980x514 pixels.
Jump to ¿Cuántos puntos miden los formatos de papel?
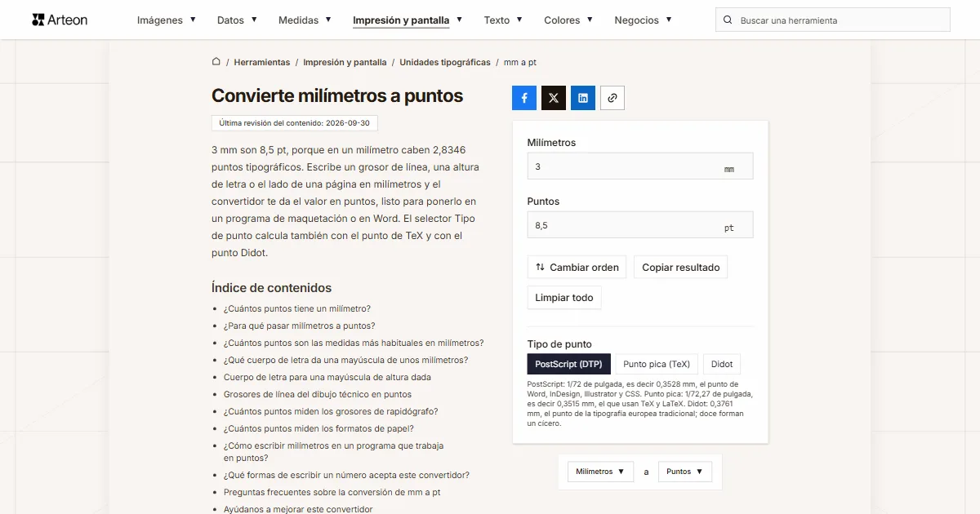coord(318,428)
